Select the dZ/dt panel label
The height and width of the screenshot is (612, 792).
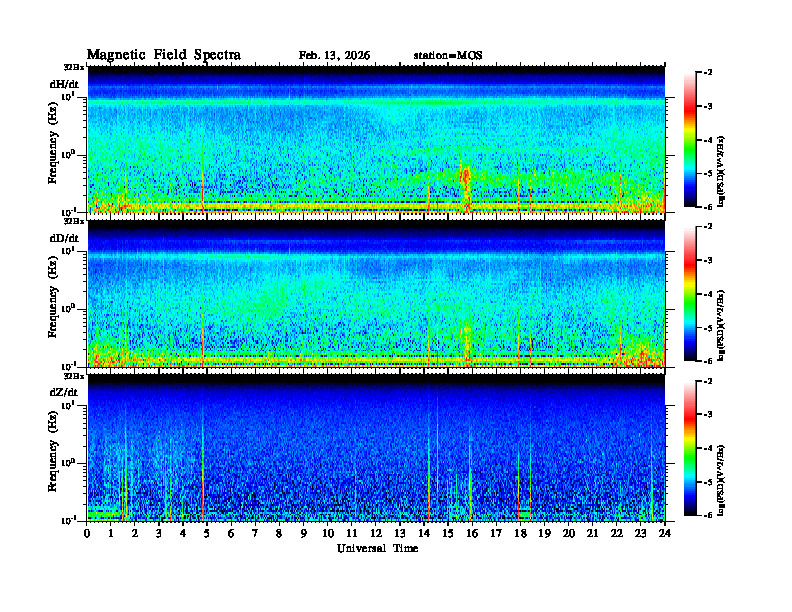coord(64,392)
